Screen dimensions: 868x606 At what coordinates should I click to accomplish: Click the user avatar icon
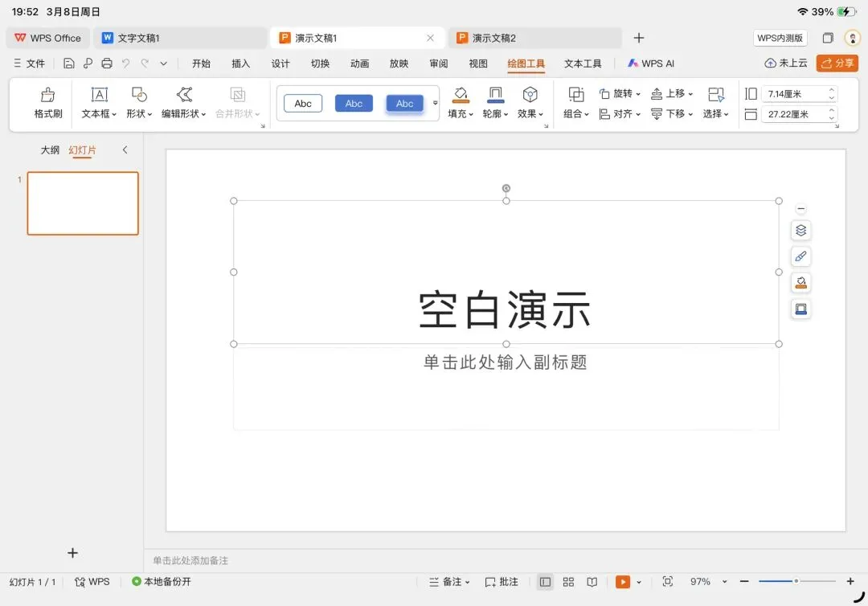point(853,38)
